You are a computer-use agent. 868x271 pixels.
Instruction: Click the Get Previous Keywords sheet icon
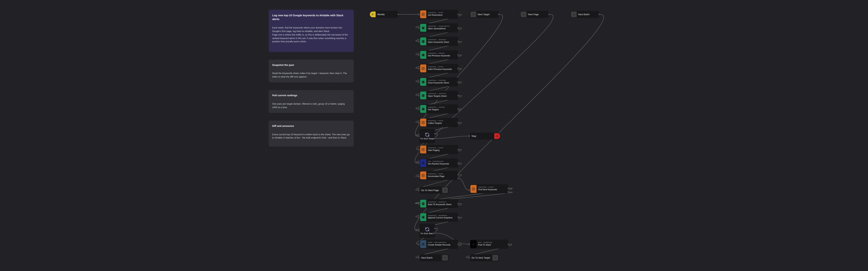pos(423,55)
